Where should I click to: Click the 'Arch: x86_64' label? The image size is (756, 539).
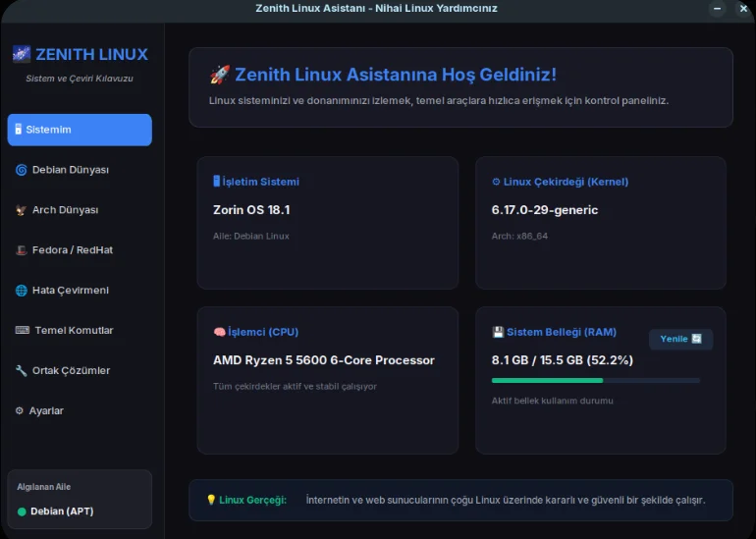pyautogui.click(x=519, y=237)
